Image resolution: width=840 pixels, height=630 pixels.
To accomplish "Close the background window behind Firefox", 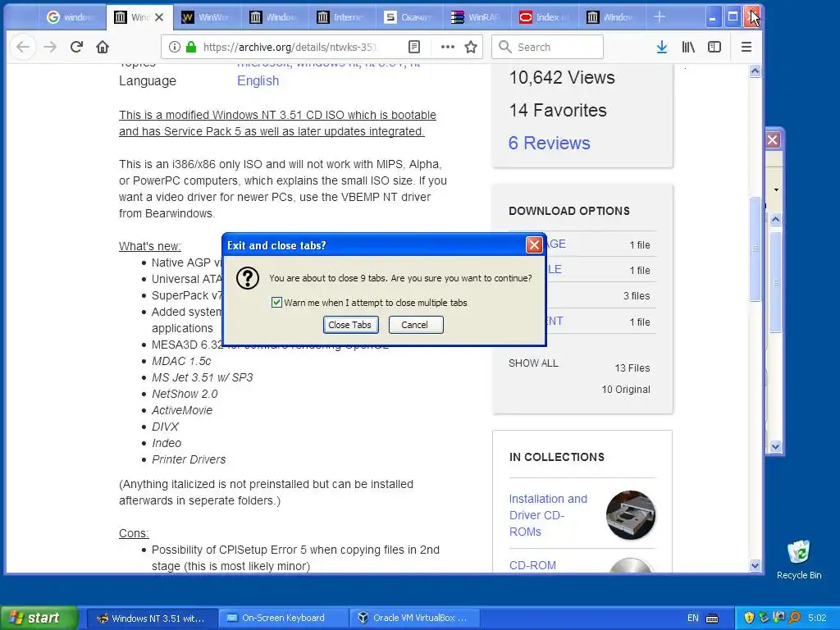I will click(x=773, y=140).
